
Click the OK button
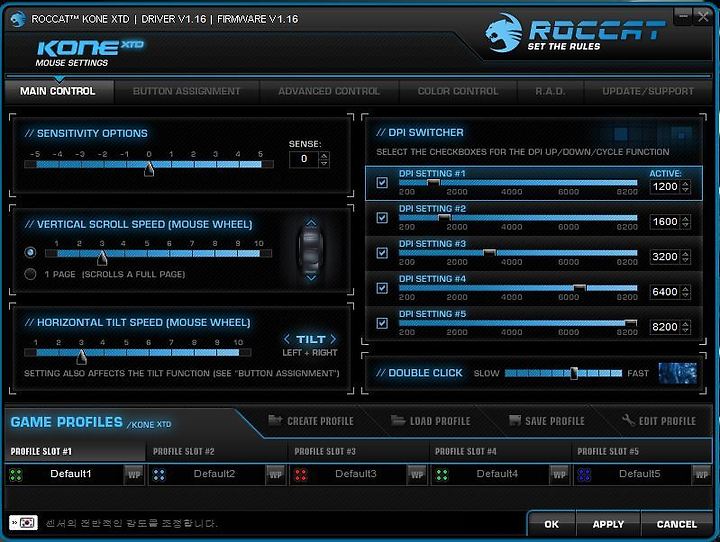click(x=551, y=524)
